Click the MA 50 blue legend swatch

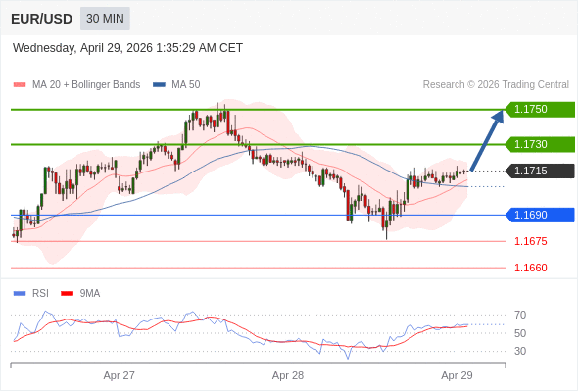point(159,85)
